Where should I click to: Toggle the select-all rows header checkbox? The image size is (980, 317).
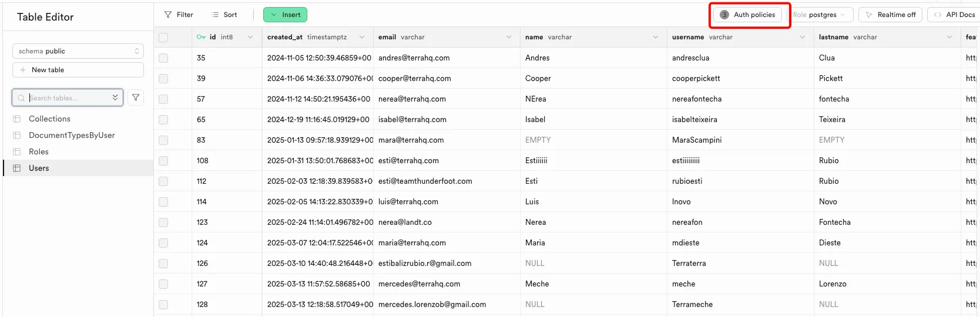[163, 37]
